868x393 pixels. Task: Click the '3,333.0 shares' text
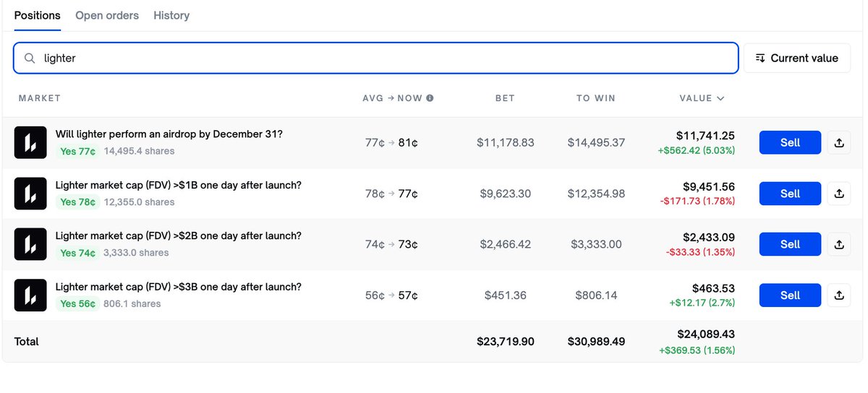(x=136, y=253)
